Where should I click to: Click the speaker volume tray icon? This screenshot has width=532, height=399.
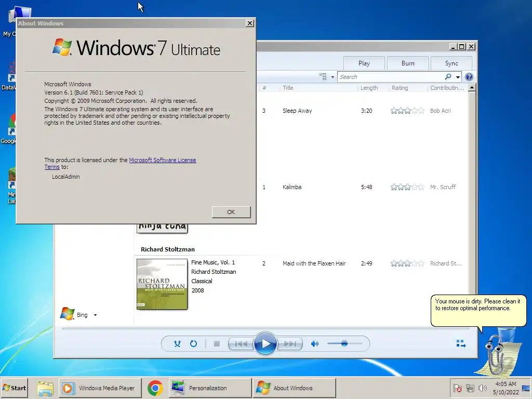(482, 388)
